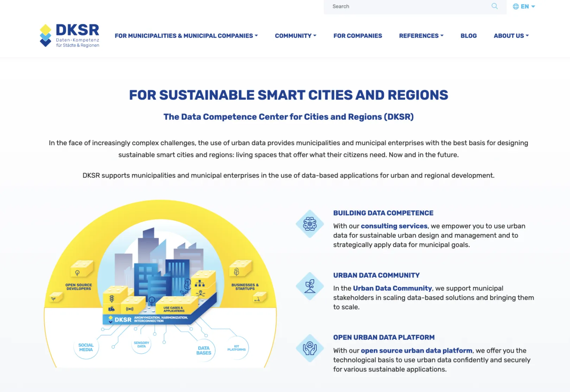Open the Blog page

tap(469, 36)
